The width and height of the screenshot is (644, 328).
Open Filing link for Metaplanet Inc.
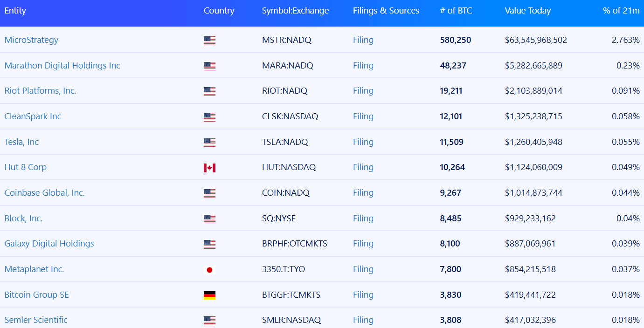point(363,269)
